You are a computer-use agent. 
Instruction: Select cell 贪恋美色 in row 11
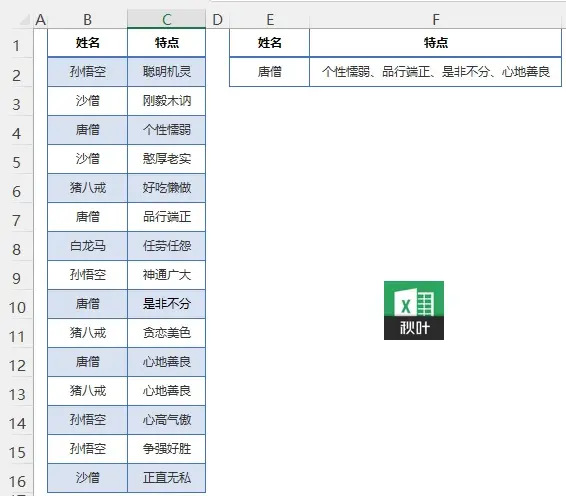pyautogui.click(x=166, y=332)
